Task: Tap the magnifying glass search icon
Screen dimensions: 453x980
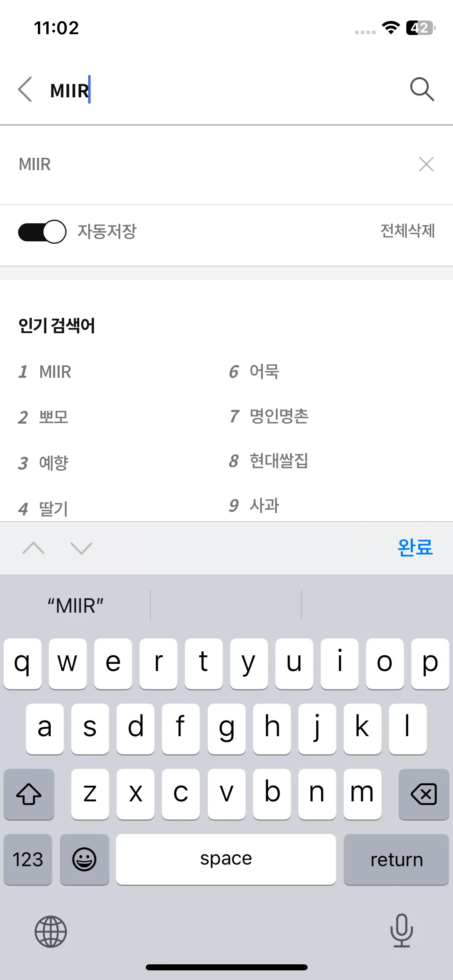Action: point(422,89)
